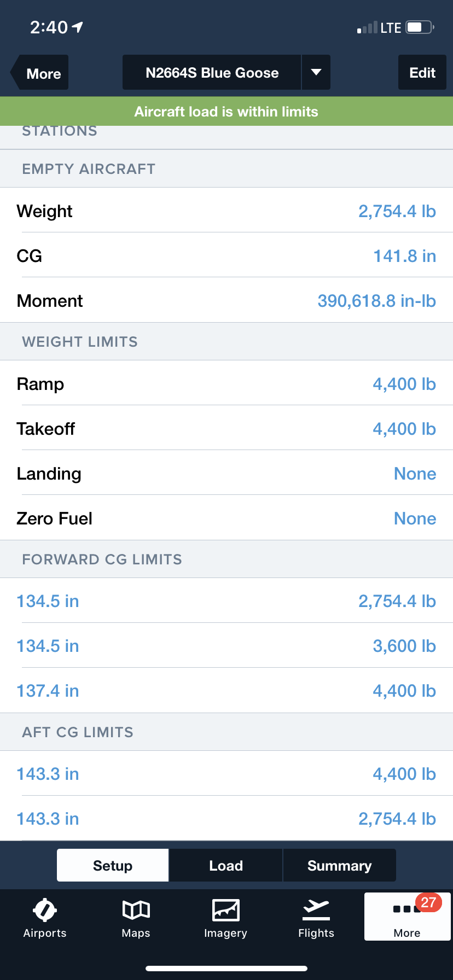Screen dimensions: 453x980
Task: Open the Airports compass icon
Action: (45, 910)
